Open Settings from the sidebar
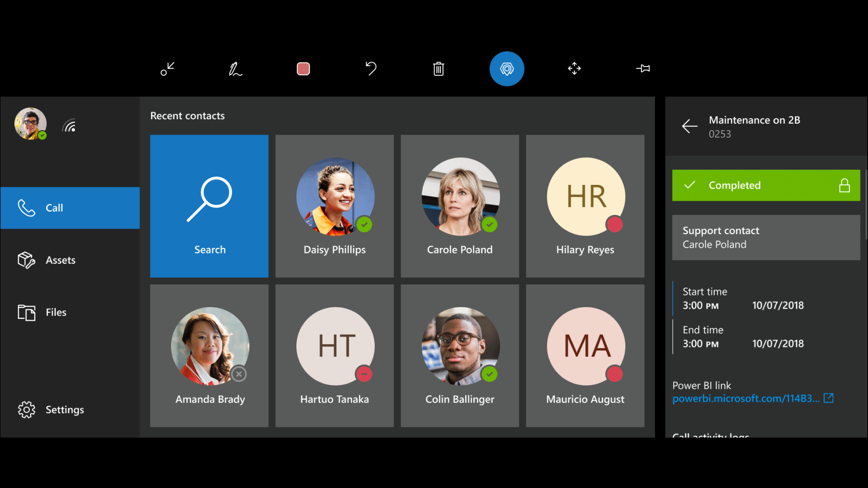This screenshot has width=868, height=488. pos(70,410)
